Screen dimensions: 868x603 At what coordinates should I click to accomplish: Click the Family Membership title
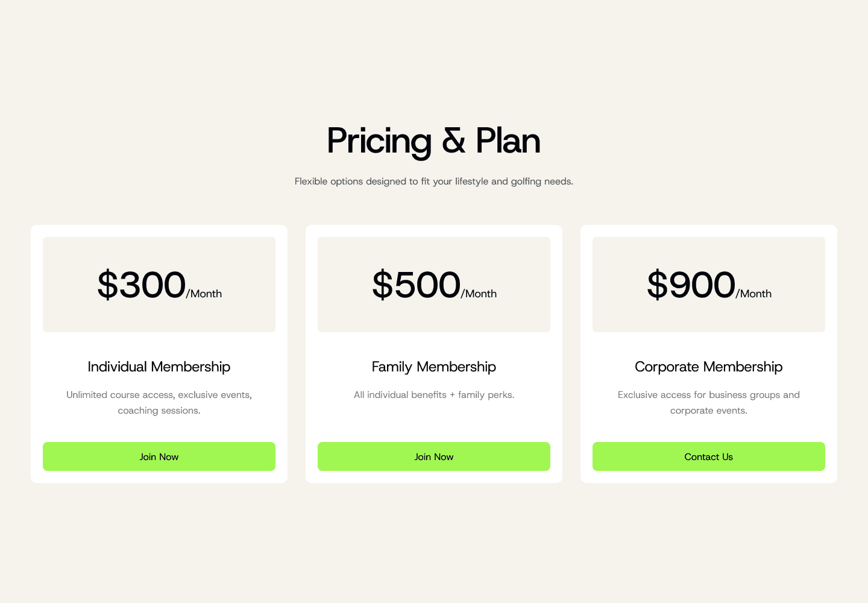pyautogui.click(x=433, y=367)
